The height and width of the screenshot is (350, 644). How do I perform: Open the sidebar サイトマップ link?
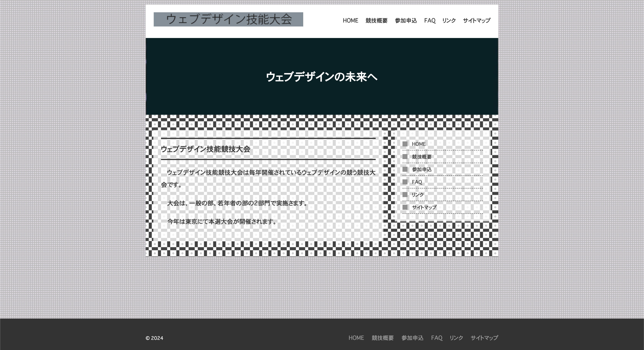point(424,207)
